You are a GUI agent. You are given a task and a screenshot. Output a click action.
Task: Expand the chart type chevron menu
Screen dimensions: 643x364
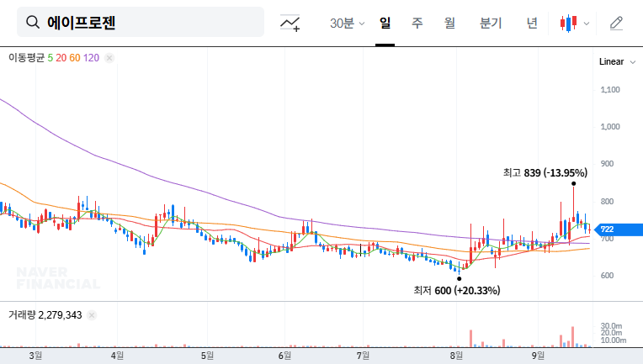coord(587,24)
